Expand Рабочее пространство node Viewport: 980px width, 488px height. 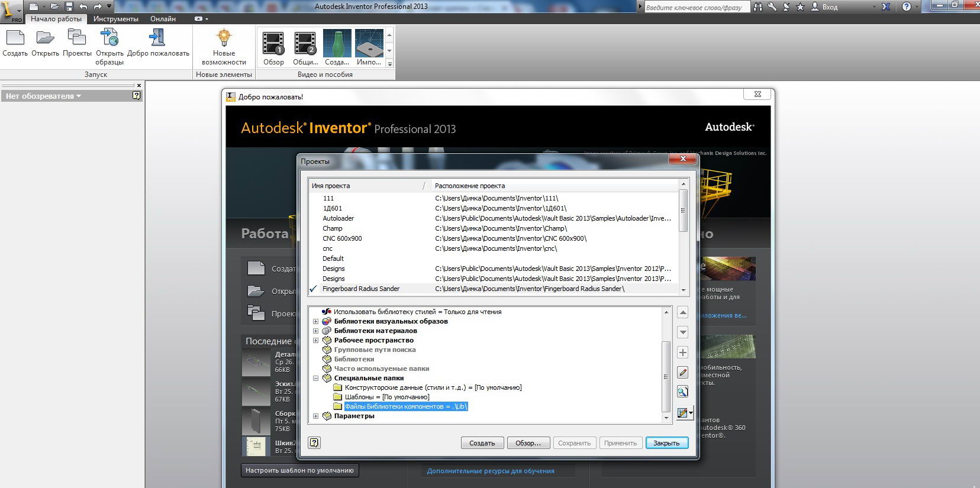pyautogui.click(x=315, y=341)
